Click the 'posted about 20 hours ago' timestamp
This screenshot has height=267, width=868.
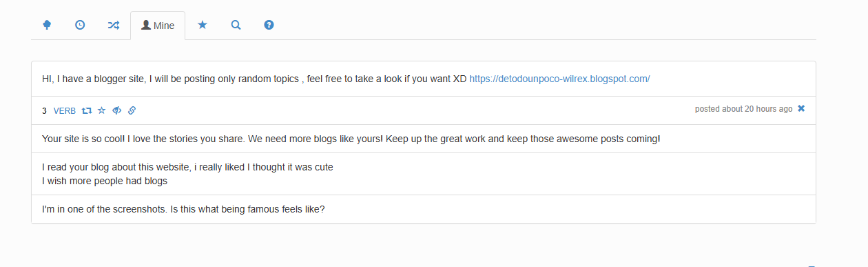point(743,109)
